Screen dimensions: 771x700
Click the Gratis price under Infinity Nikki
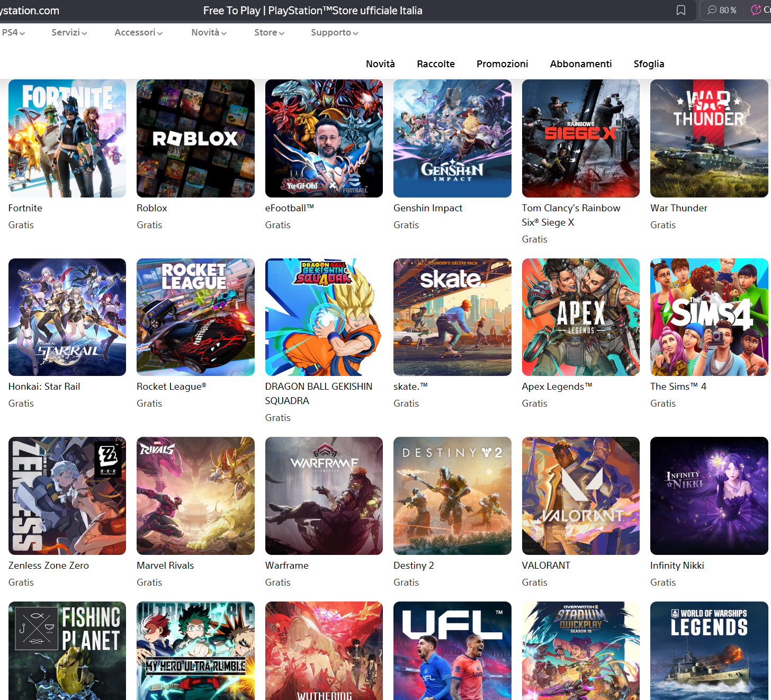tap(663, 582)
